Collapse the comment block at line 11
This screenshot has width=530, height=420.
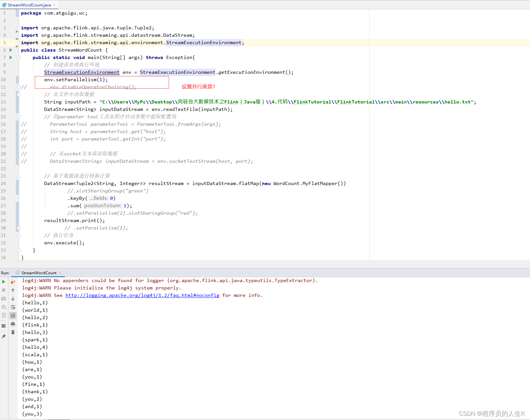coord(19,87)
